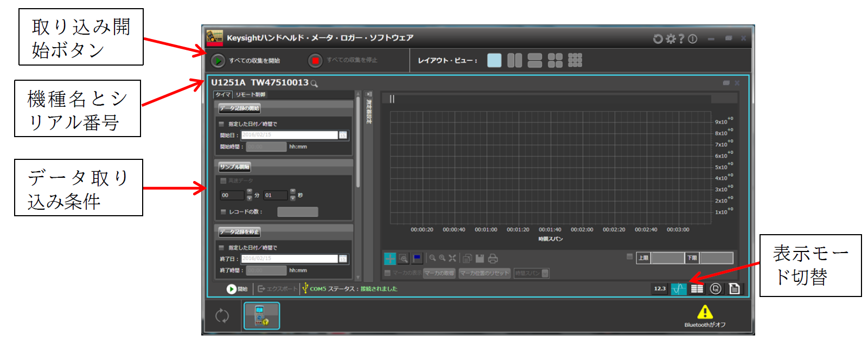Zoom out the graph with the minus magnifier
The width and height of the screenshot is (868, 342).
pos(432,258)
